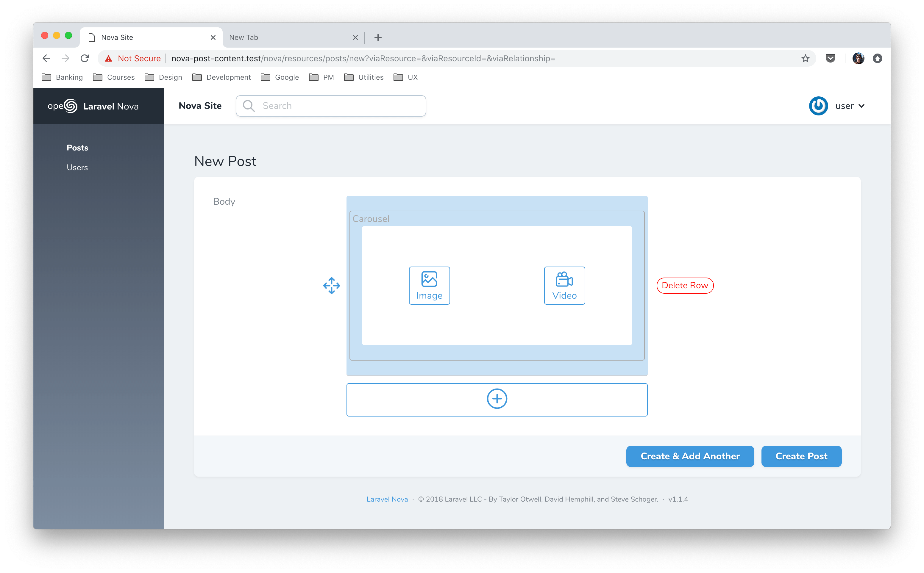
Task: Click the Create & Add Another button
Action: click(690, 456)
